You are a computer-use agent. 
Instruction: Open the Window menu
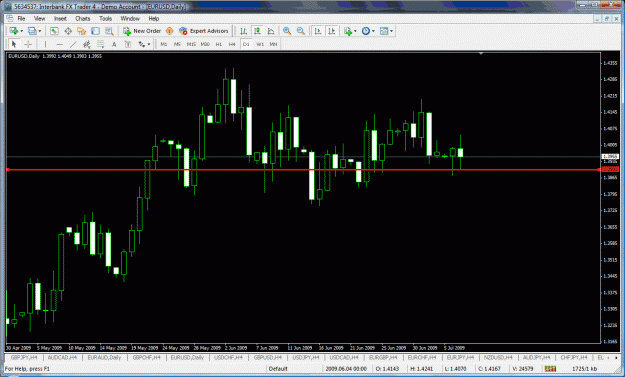[130, 18]
